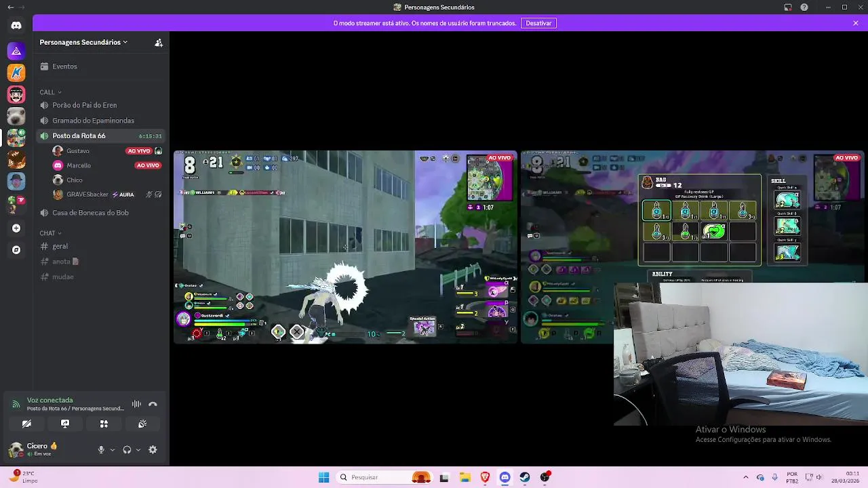
Task: Join Porão do Pai do Eren voice channel
Action: 102,105
